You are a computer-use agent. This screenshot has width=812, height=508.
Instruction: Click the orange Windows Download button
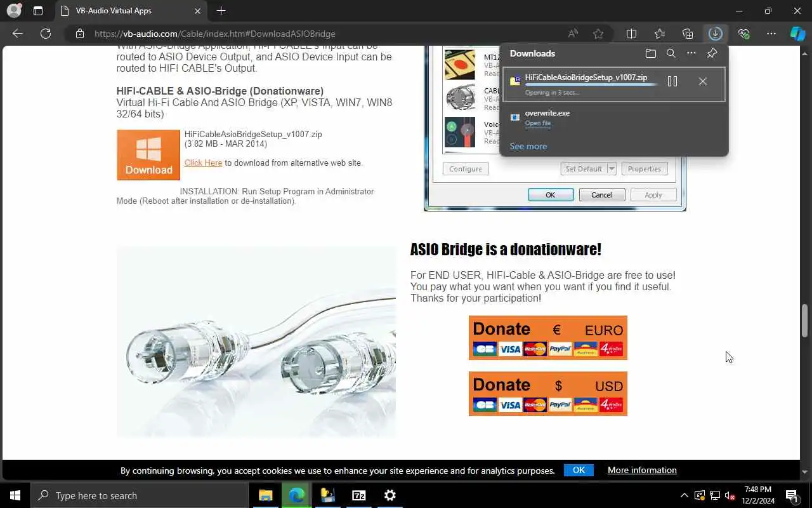[148, 155]
